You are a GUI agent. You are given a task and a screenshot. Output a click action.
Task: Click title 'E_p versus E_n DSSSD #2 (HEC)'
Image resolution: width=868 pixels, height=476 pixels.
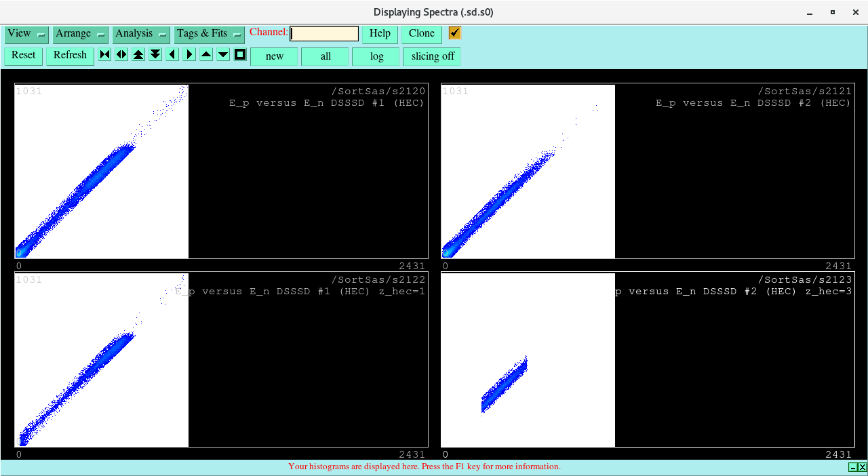(x=753, y=103)
